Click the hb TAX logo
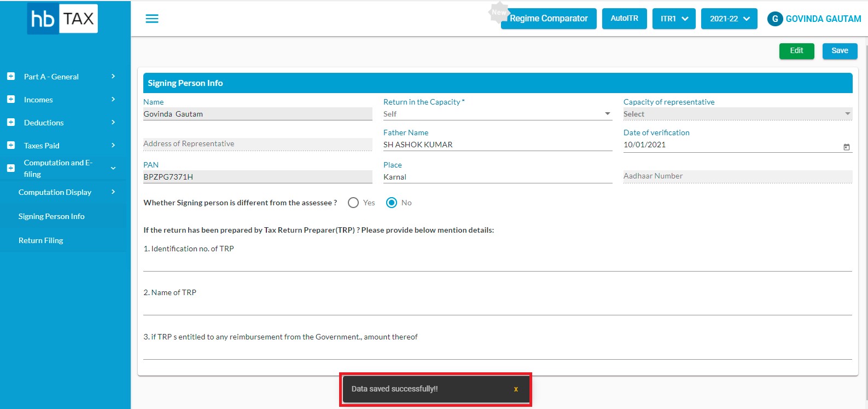The image size is (868, 409). (62, 19)
